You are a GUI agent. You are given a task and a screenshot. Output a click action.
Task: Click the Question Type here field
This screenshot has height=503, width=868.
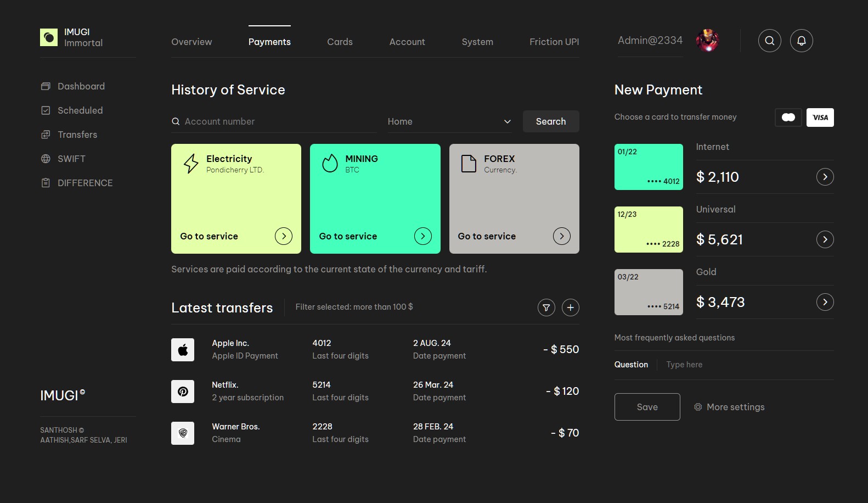click(749, 365)
